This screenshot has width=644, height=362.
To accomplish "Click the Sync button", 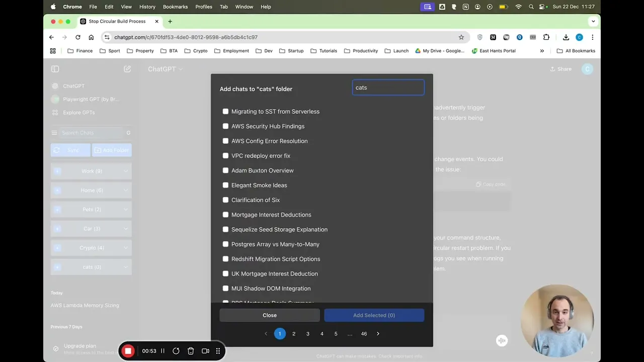I will tap(70, 150).
